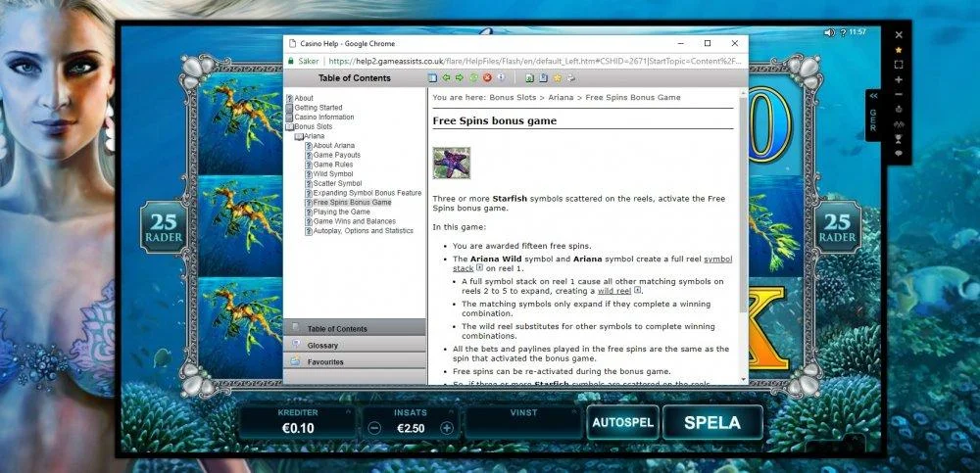Decrease the bet with minus button
Image resolution: width=980 pixels, height=473 pixels.
pos(373,428)
